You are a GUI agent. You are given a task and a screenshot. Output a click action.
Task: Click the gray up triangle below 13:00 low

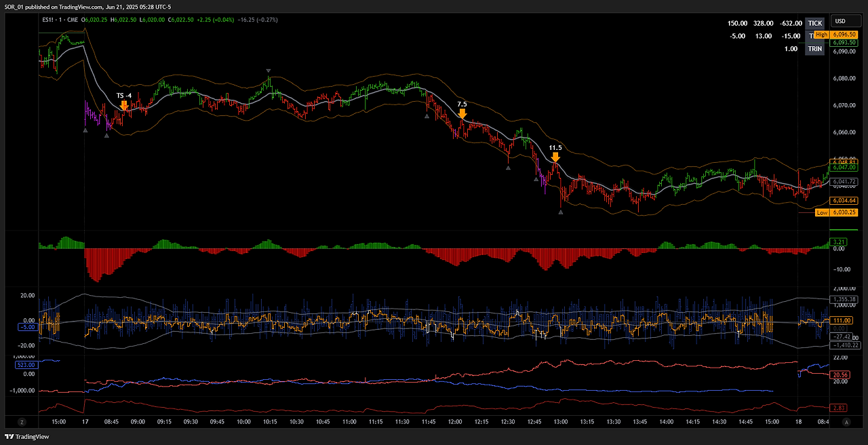pos(561,212)
